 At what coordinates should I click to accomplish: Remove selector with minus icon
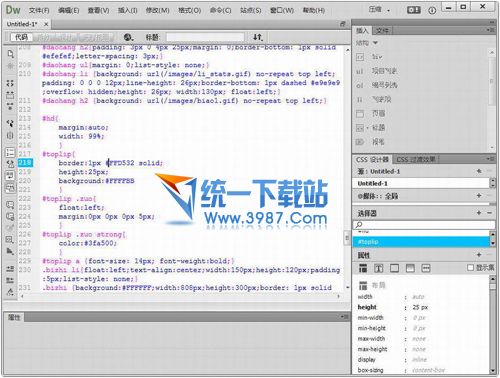click(489, 213)
